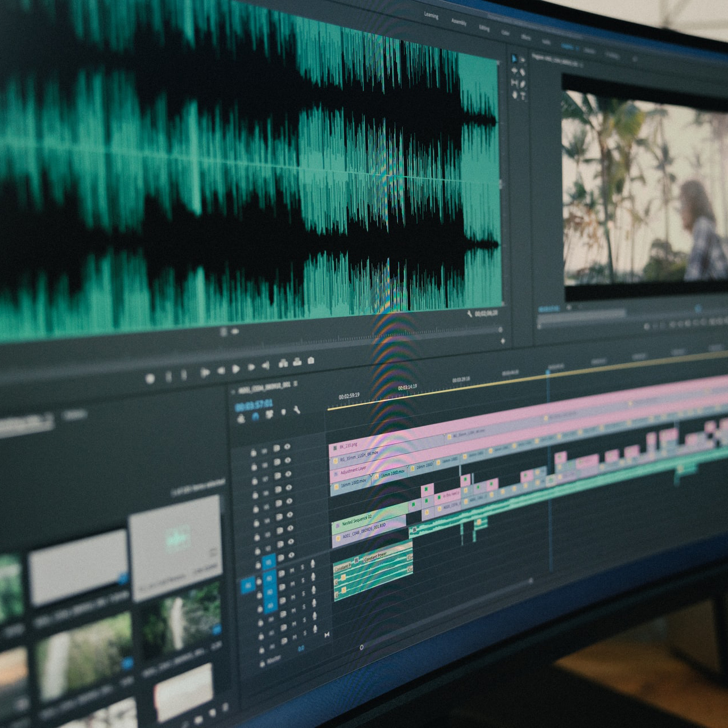
Task: Pick the Track Select Forward tool
Action: coord(523,60)
